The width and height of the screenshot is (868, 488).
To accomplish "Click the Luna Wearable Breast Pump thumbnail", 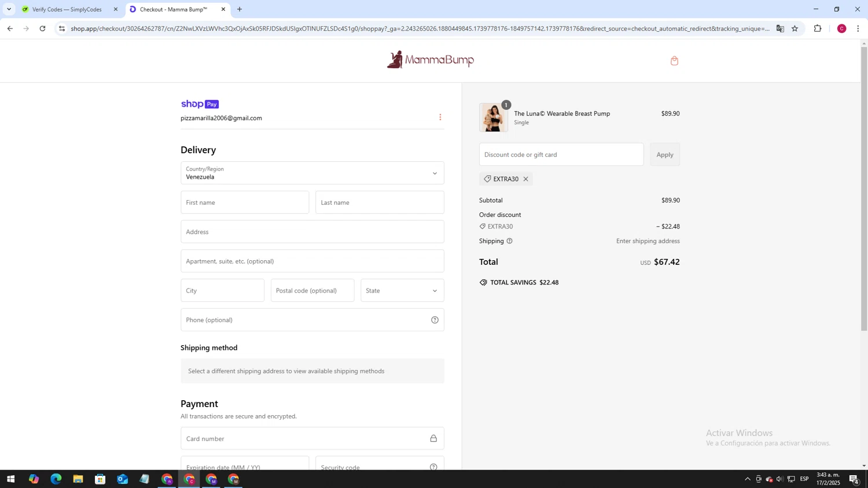I will pos(494,117).
